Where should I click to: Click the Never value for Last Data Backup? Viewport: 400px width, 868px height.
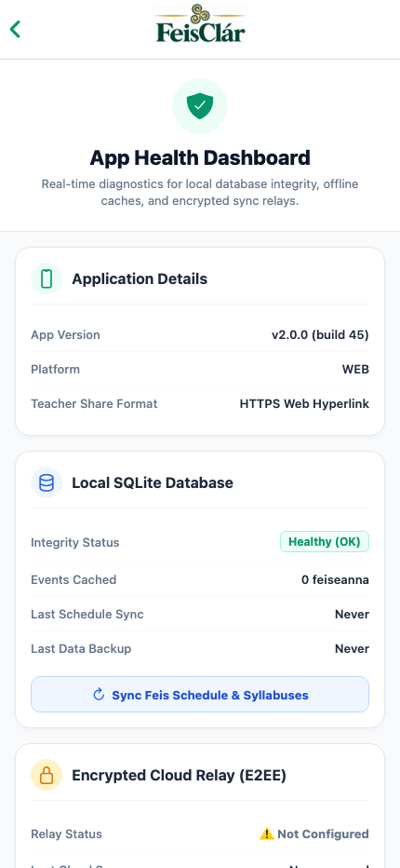click(352, 648)
